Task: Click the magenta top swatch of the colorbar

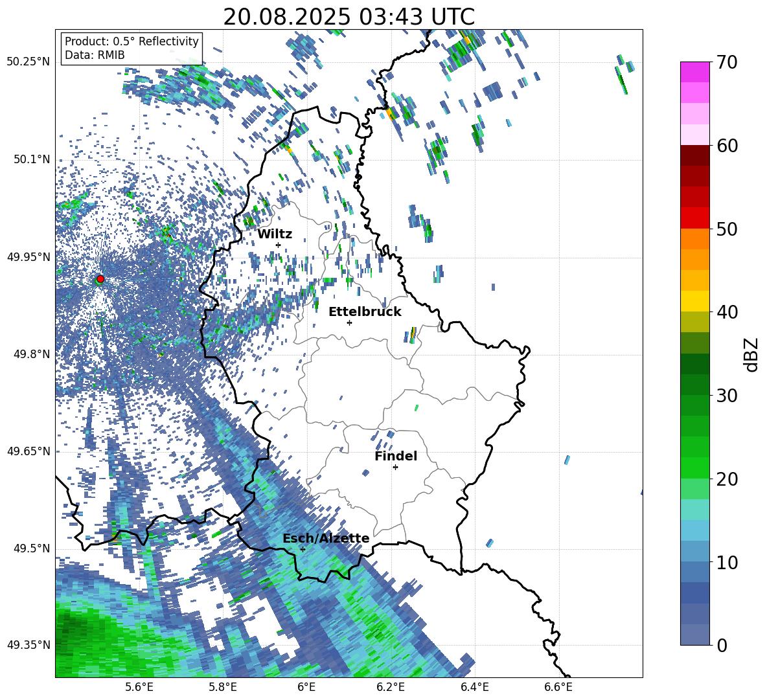Action: [695, 72]
